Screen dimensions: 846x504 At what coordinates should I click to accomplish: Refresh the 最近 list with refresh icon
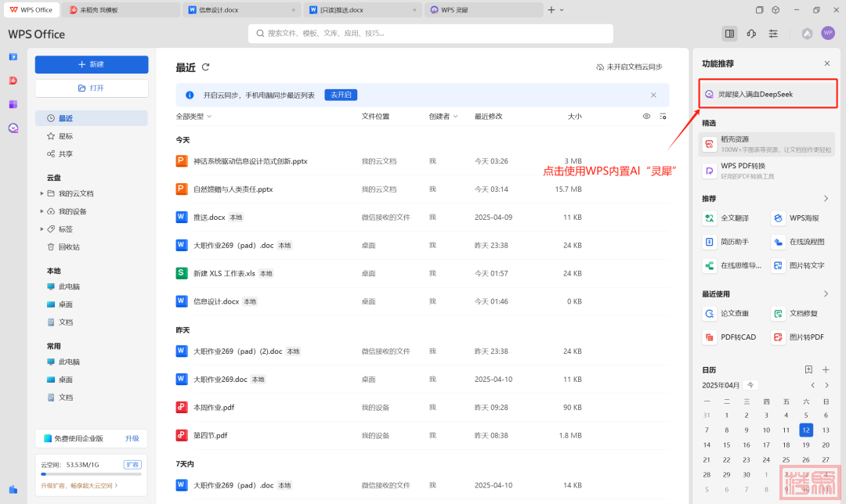point(205,67)
